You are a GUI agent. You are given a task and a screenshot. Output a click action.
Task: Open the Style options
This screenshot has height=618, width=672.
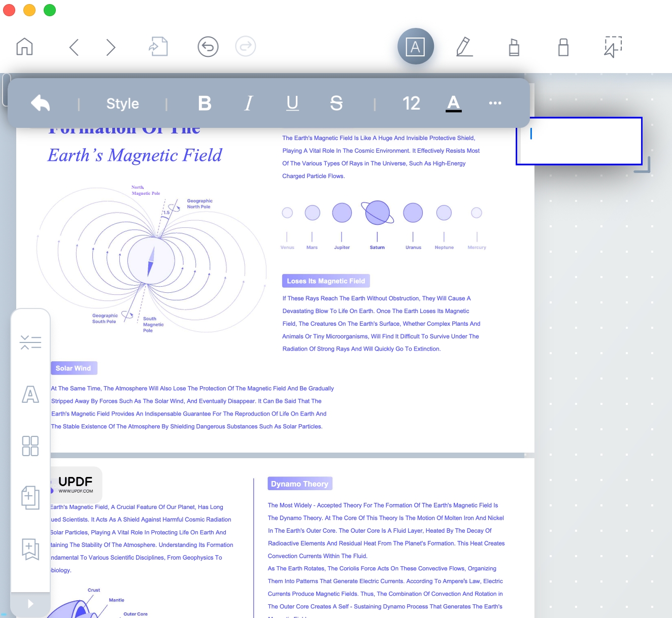(122, 104)
